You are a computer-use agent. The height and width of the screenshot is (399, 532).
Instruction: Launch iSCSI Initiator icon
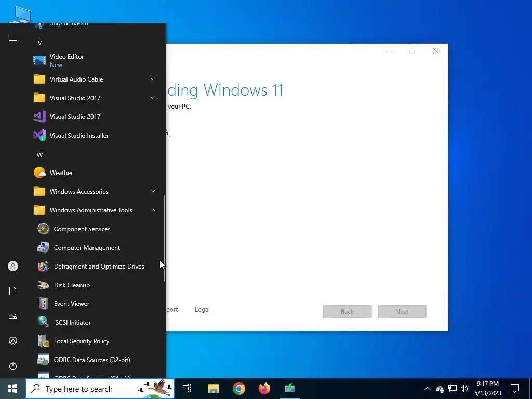click(43, 322)
